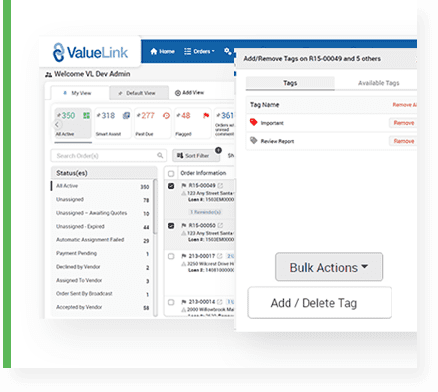Open the Orders dropdown menu
The image size is (438, 392).
[199, 51]
